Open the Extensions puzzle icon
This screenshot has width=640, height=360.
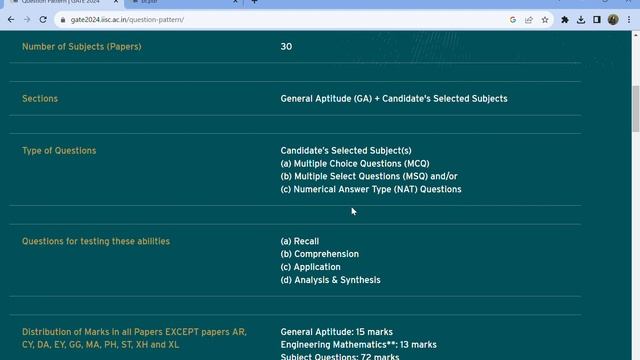pos(565,20)
